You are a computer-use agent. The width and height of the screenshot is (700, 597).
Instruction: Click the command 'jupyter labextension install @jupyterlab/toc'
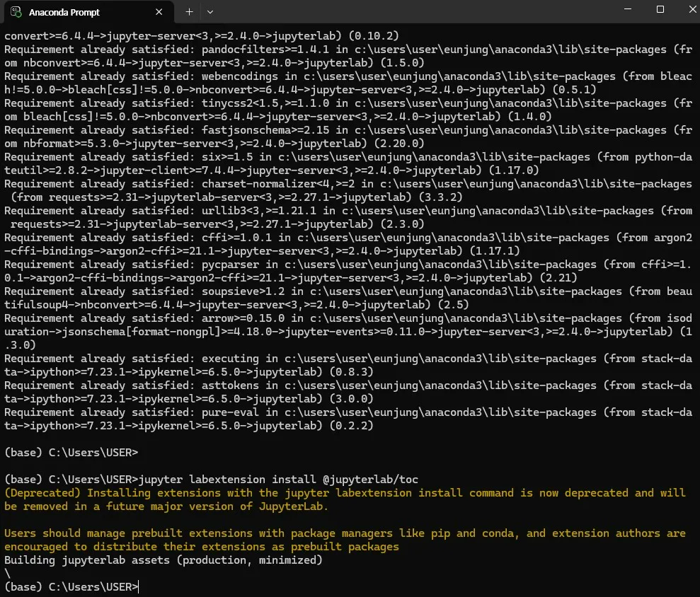[x=278, y=480]
